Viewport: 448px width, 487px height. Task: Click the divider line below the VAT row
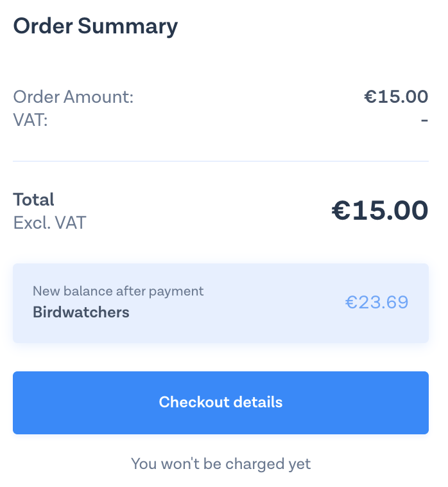pyautogui.click(x=221, y=161)
